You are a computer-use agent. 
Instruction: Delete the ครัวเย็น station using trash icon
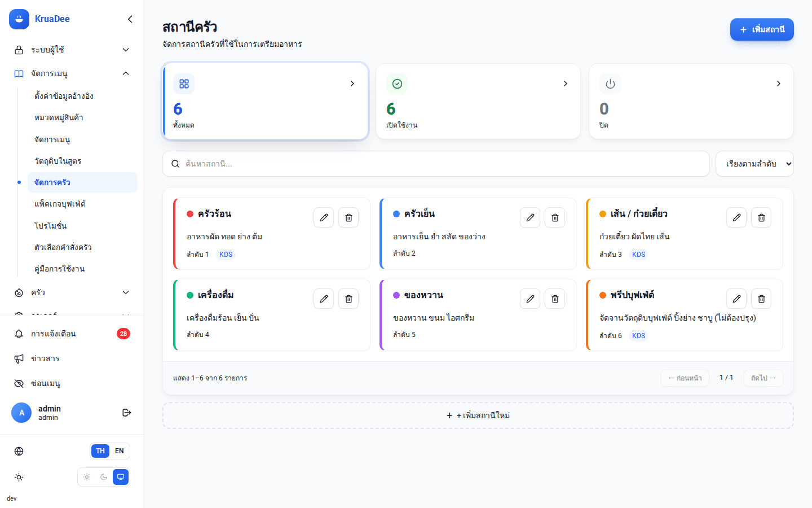coord(555,217)
